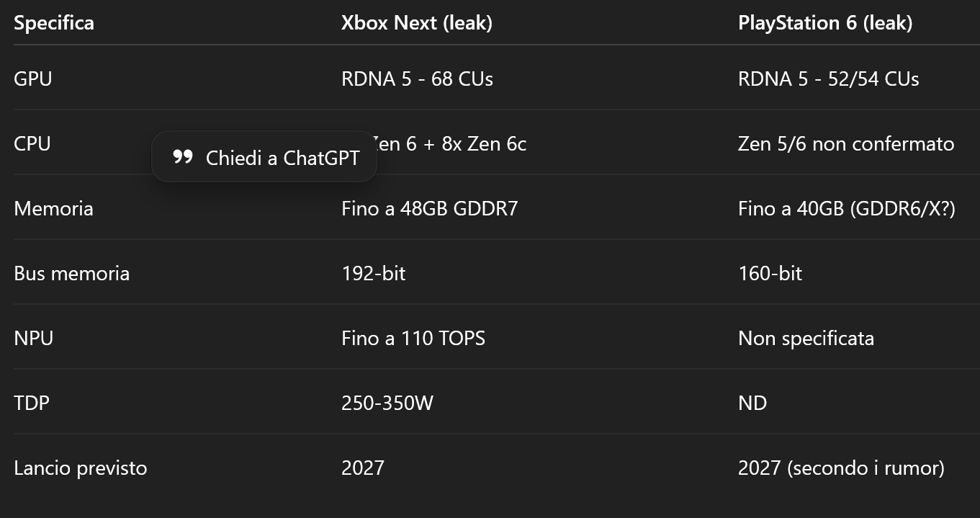Image resolution: width=980 pixels, height=518 pixels.
Task: Click the "Fino a 48GB GDDR7" cell
Action: (x=429, y=208)
